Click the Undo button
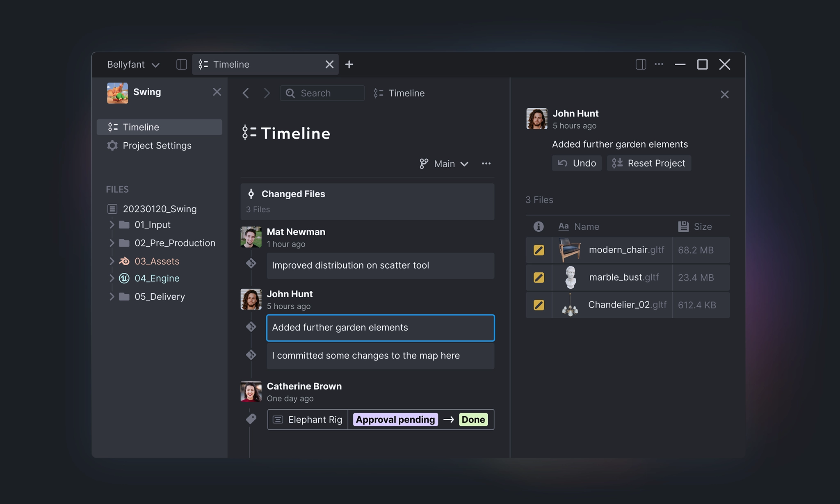The height and width of the screenshot is (504, 840). (576, 163)
